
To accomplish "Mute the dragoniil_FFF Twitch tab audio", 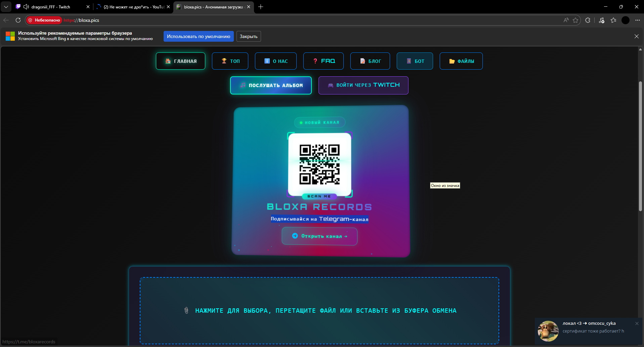I will pyautogui.click(x=26, y=7).
